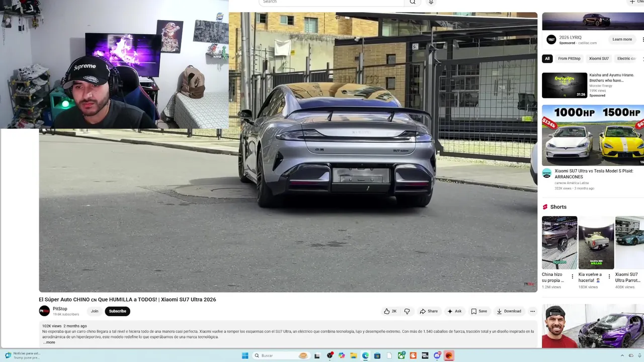Select the Xiaomi SU7 filter chip
The width and height of the screenshot is (644, 362).
coord(599,58)
